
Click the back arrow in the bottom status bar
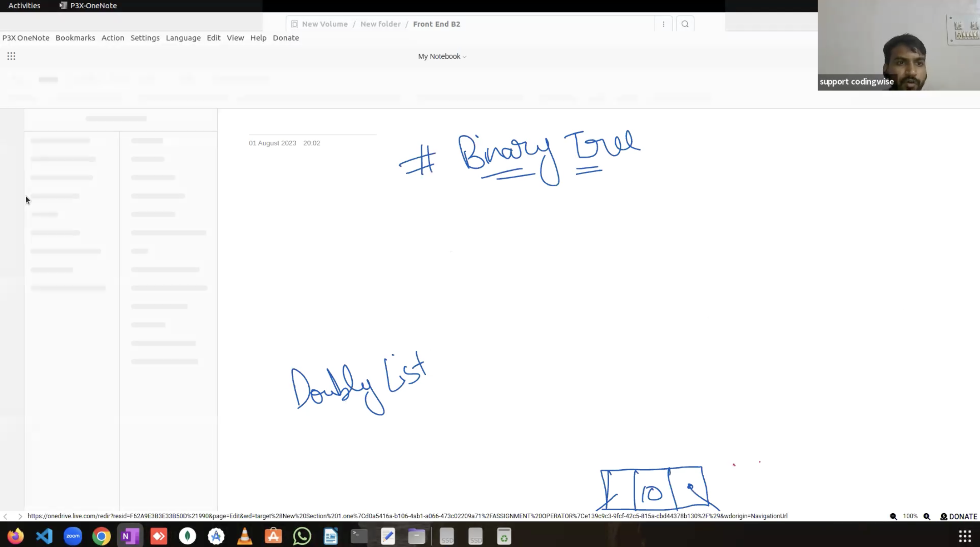click(x=5, y=516)
